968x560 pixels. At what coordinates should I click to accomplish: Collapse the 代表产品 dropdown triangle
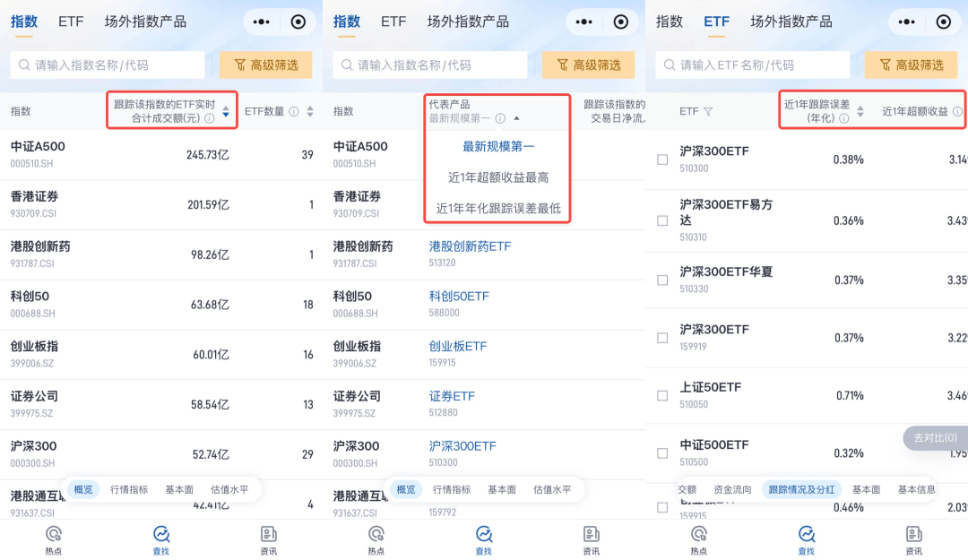point(516,118)
